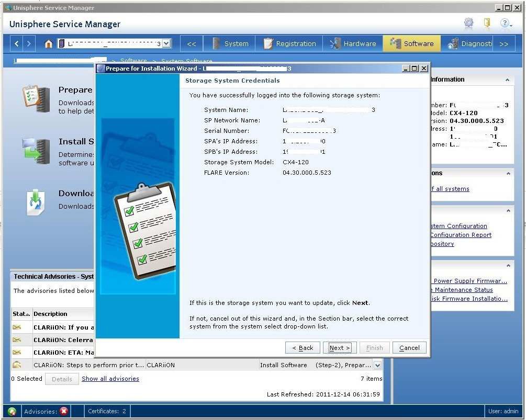
Task: Collapse the panel containing Maintenance Status link
Action: pos(508,266)
